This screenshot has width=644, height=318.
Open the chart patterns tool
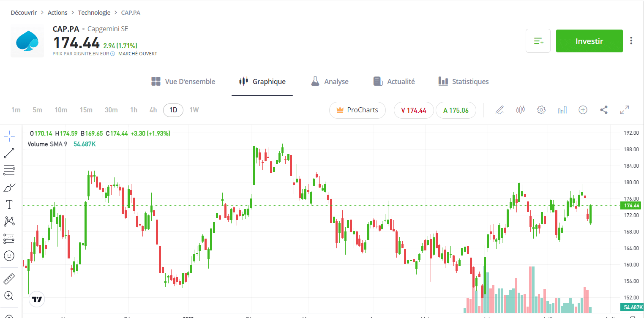(9, 221)
